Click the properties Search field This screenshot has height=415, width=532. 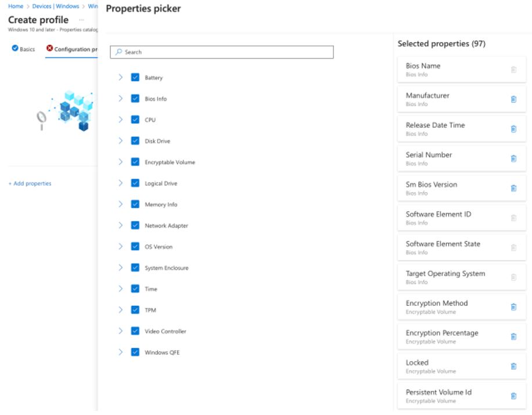point(222,52)
